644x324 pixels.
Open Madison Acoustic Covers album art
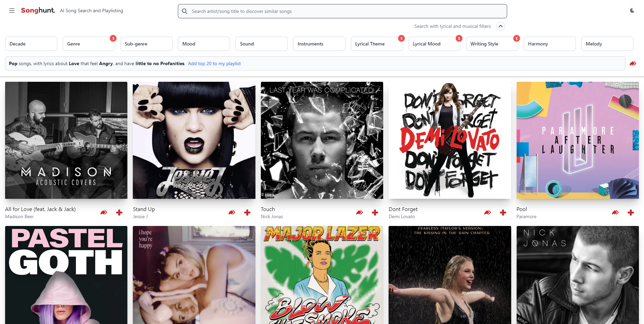pos(66,140)
